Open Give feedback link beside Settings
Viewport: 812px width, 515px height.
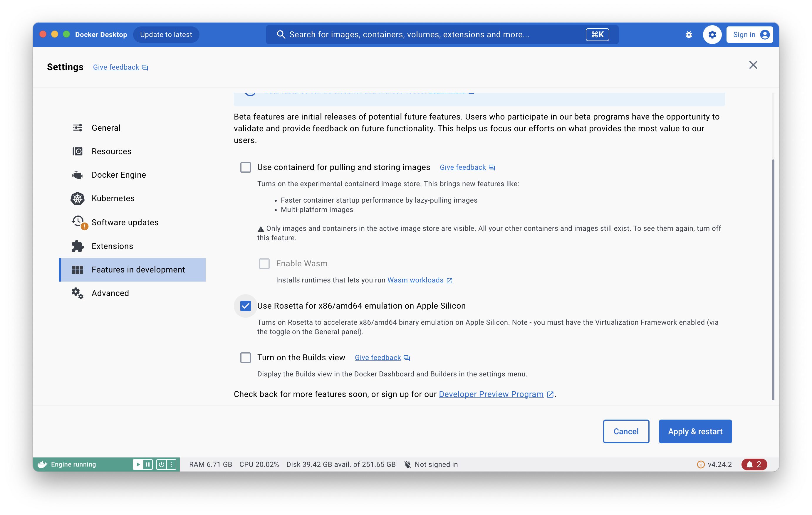point(116,68)
